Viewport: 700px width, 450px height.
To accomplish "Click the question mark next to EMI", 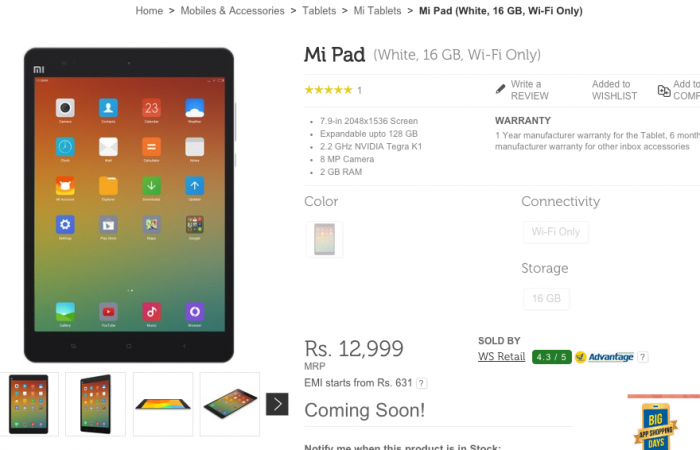I will point(421,383).
